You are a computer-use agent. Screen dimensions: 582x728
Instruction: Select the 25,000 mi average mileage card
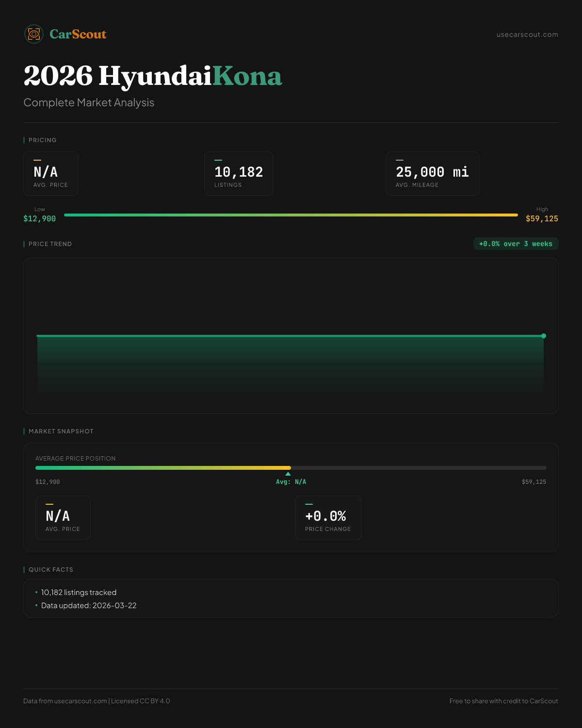432,174
